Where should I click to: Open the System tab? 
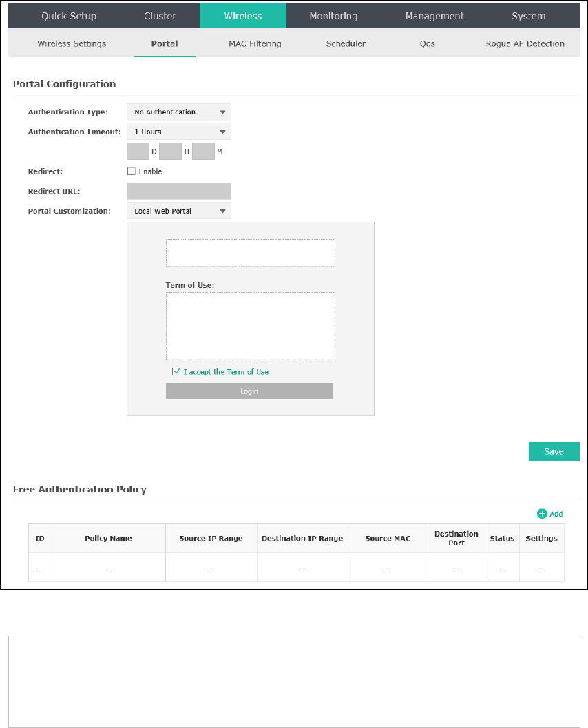click(x=529, y=16)
